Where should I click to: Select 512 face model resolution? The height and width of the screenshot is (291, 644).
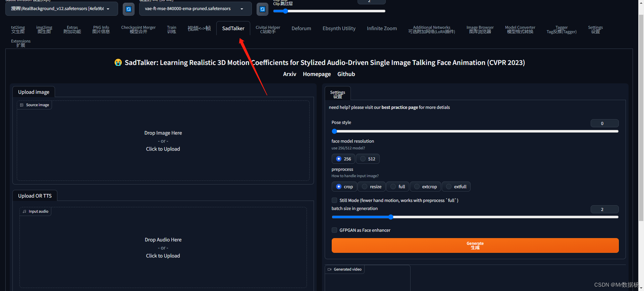tap(368, 159)
